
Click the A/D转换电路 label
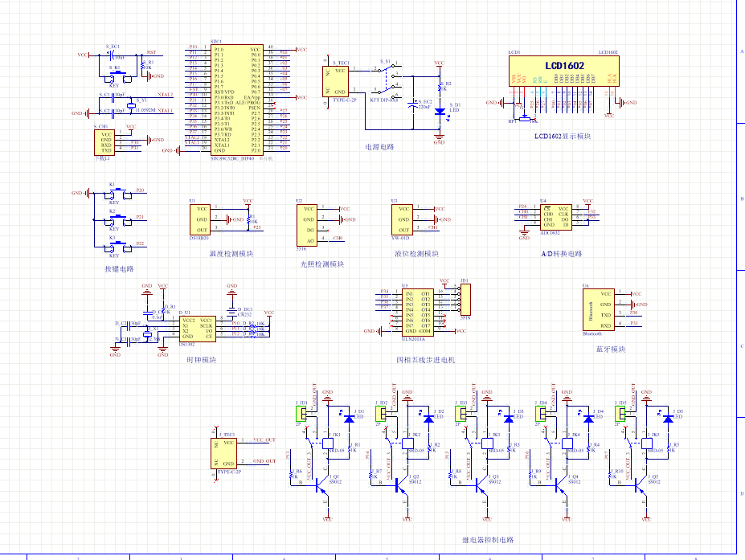coord(562,254)
